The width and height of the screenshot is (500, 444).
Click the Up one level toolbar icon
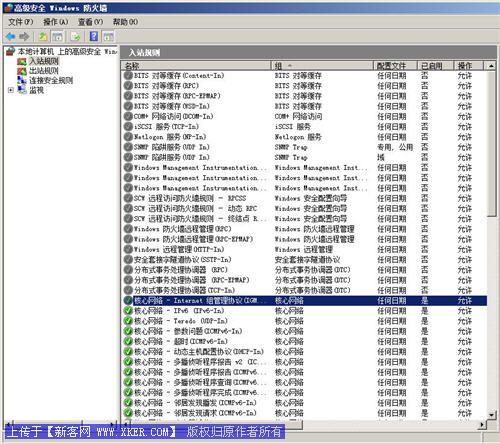[x=43, y=36]
